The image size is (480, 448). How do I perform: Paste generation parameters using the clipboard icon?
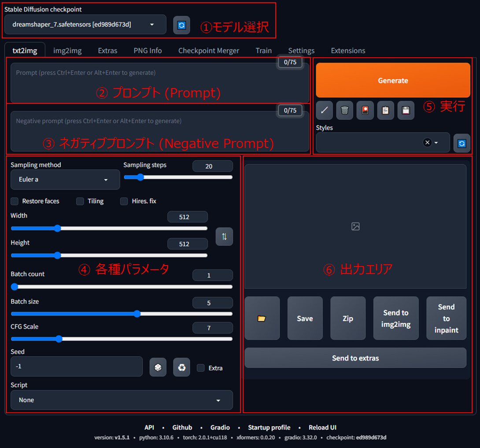click(385, 110)
